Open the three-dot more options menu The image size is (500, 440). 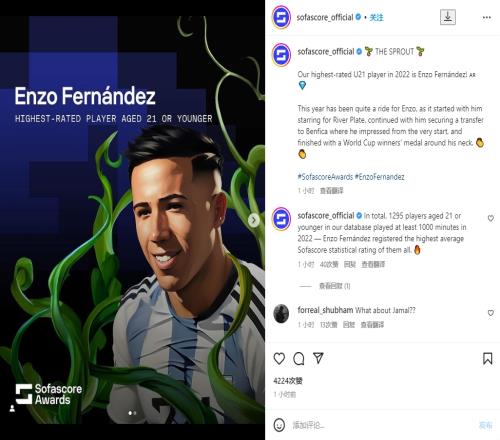point(487,17)
